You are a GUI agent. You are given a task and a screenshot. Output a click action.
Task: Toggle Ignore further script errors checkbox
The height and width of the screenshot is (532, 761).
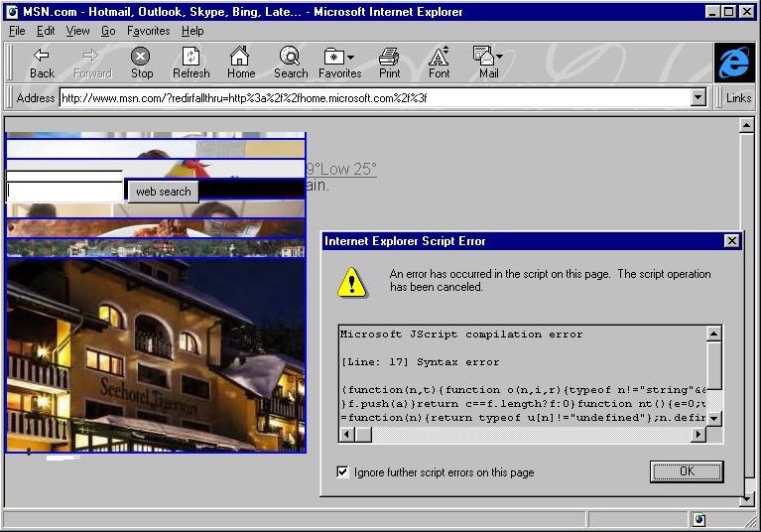(x=343, y=472)
